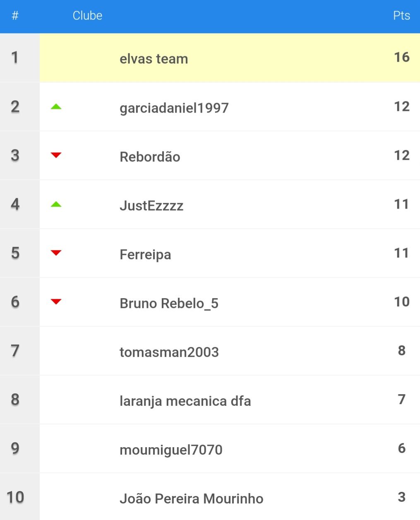Viewport: 420px width, 520px height.
Task: Click the # rank column header
Action: (x=15, y=16)
